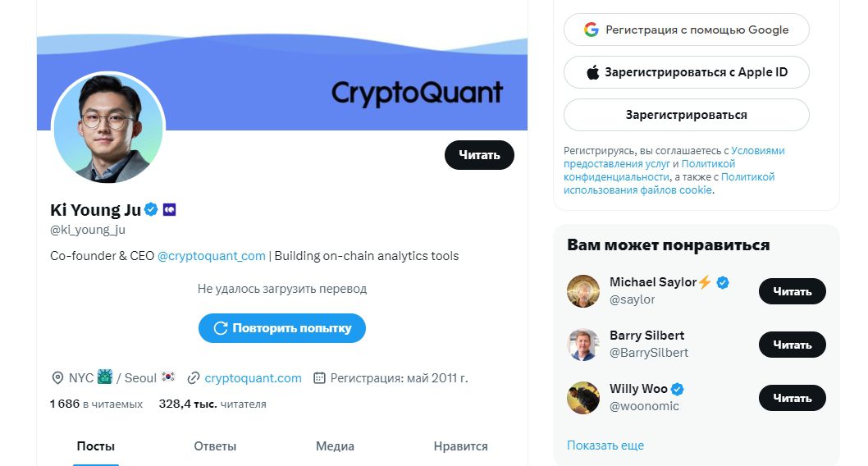The height and width of the screenshot is (466, 868).
Task: Sign up using the Google registration button
Action: tap(686, 30)
